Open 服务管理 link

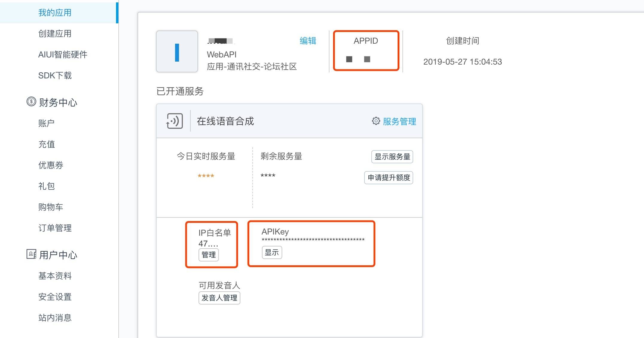click(399, 121)
